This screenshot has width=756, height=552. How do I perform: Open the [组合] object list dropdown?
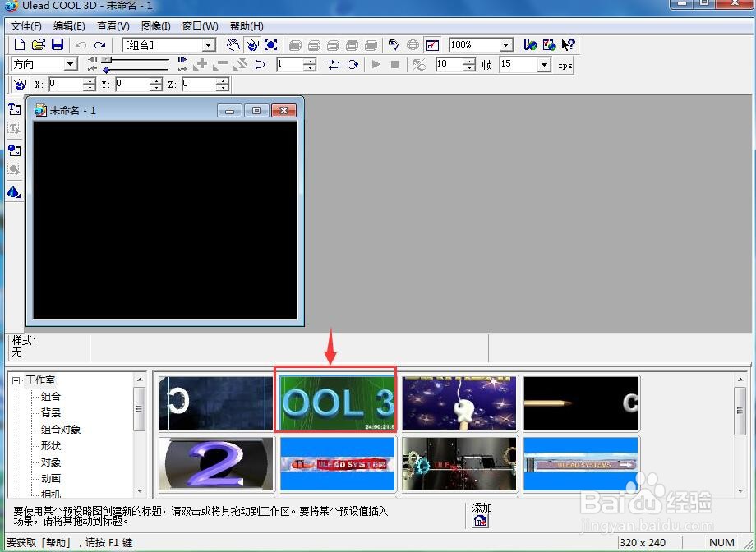tap(209, 45)
